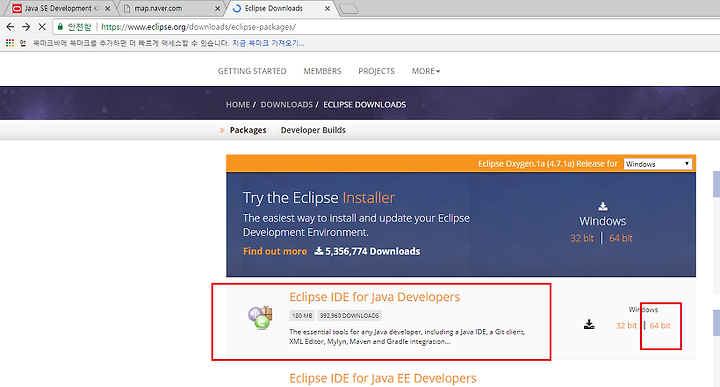Click the Korean secure label next to padlock
The width and height of the screenshot is (720, 387).
79,27
